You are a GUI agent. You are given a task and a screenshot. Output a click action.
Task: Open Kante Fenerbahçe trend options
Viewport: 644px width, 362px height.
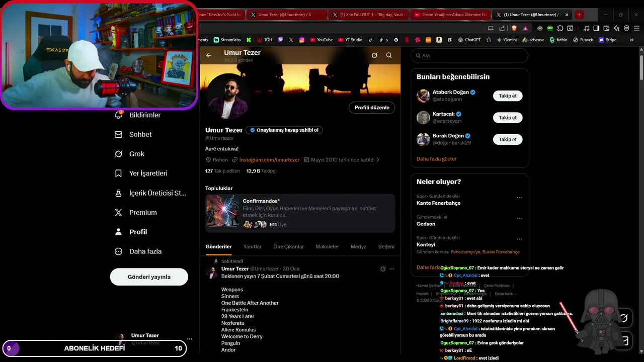[519, 198]
